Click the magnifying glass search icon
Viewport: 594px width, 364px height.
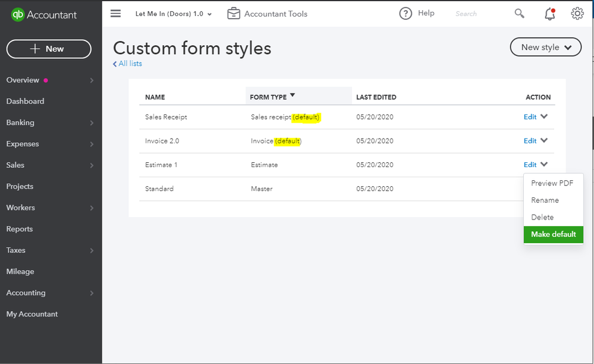[520, 14]
